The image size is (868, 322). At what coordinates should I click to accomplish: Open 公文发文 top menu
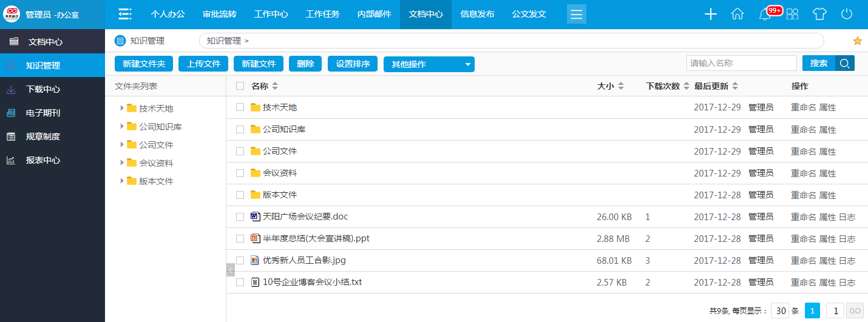[x=529, y=14]
